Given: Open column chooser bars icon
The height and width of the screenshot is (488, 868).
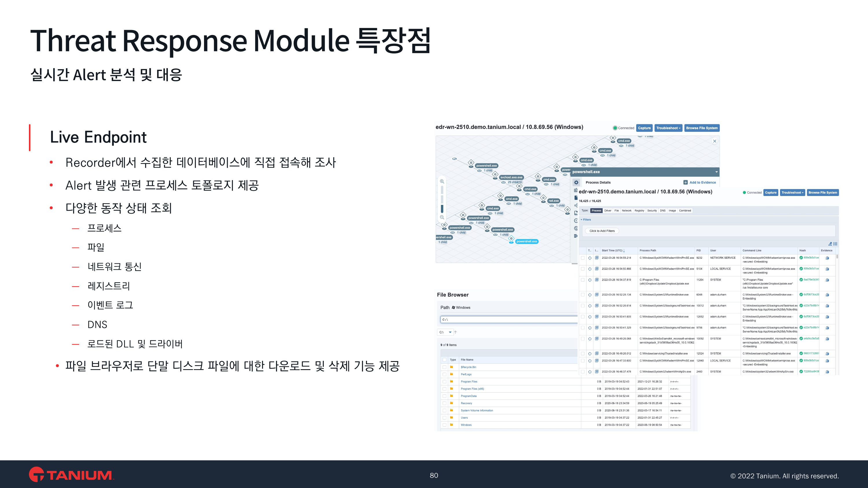Looking at the screenshot, I should (835, 244).
